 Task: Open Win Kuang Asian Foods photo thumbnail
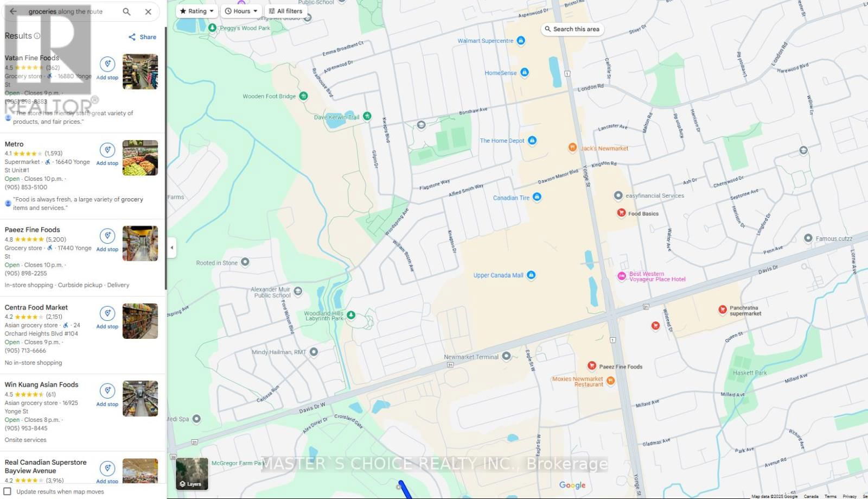(x=140, y=399)
